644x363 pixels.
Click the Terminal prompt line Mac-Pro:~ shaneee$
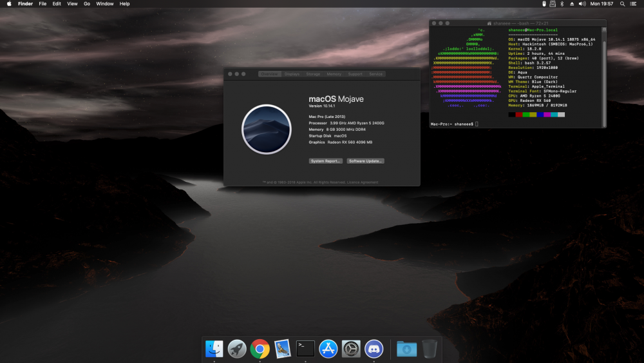pos(452,124)
